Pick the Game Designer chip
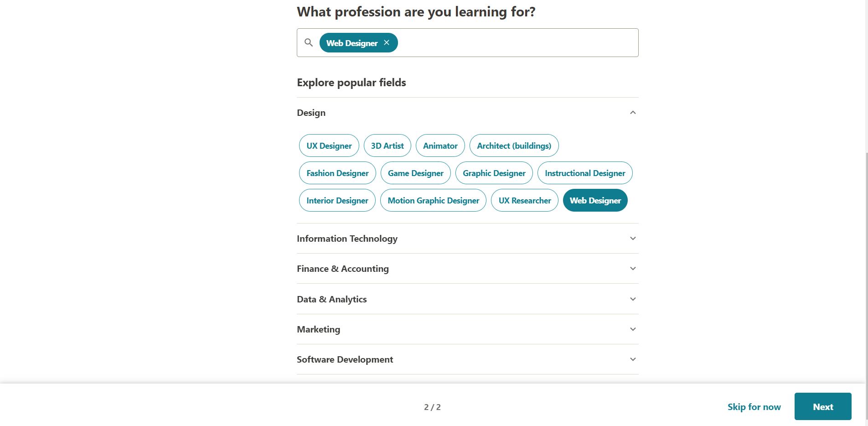Viewport: 868px width, 426px height. click(416, 173)
